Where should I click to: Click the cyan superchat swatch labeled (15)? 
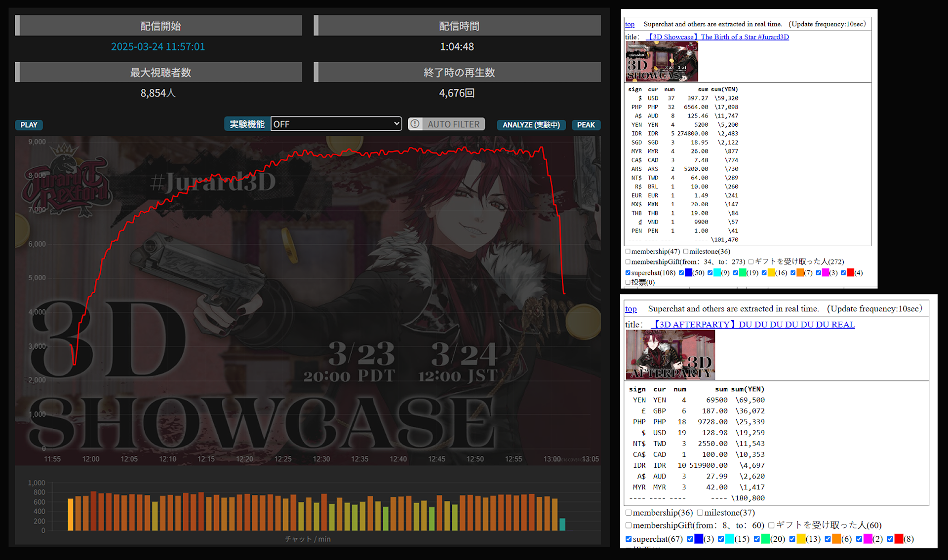click(730, 539)
